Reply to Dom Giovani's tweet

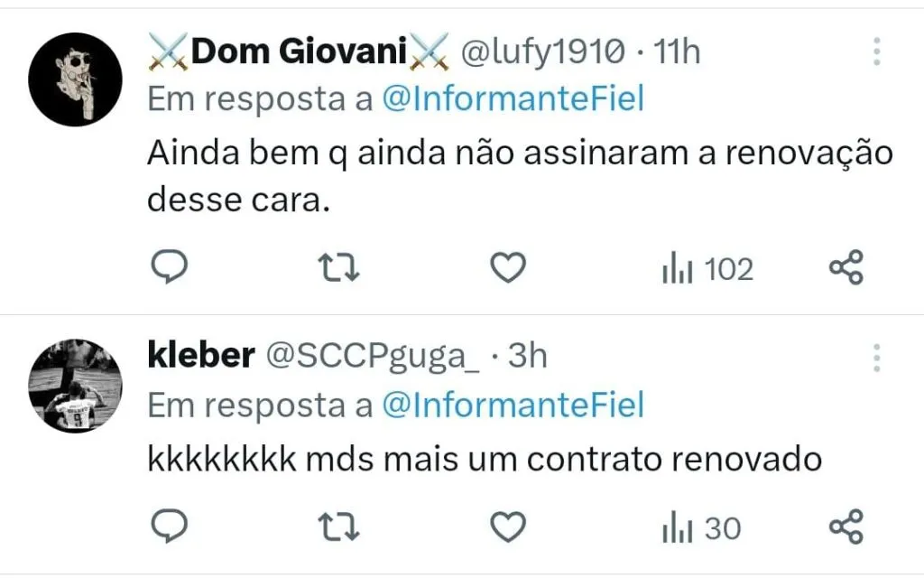tap(167, 268)
